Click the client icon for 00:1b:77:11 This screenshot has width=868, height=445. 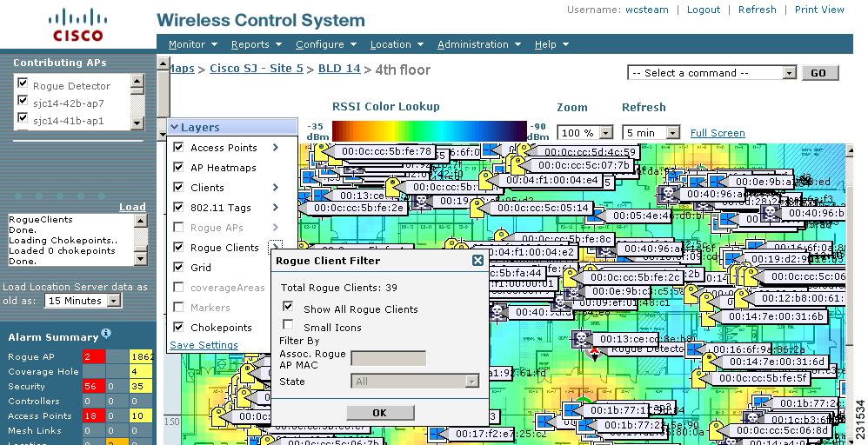point(571,411)
